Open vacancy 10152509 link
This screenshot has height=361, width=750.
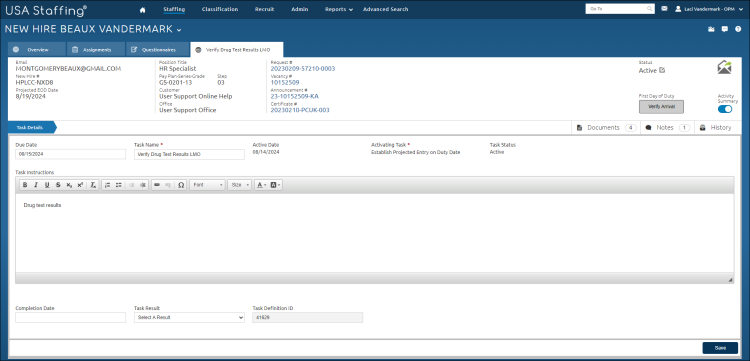pyautogui.click(x=285, y=82)
